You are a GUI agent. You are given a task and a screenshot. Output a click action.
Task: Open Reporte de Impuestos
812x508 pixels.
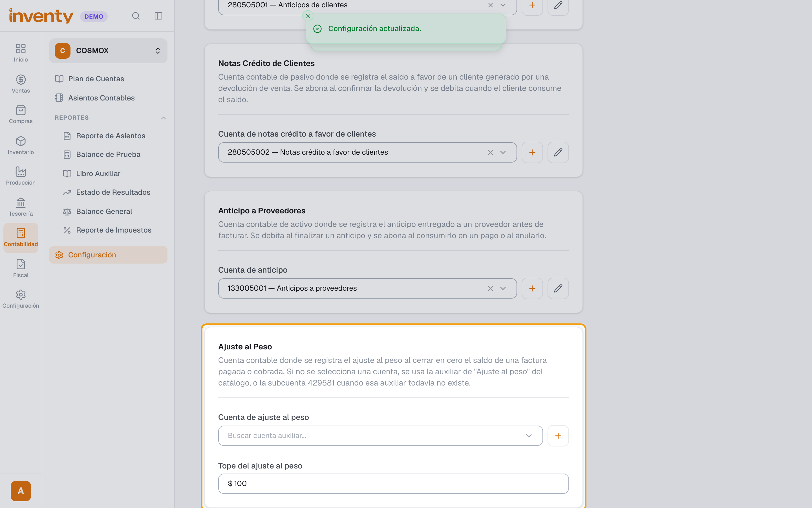click(x=112, y=230)
